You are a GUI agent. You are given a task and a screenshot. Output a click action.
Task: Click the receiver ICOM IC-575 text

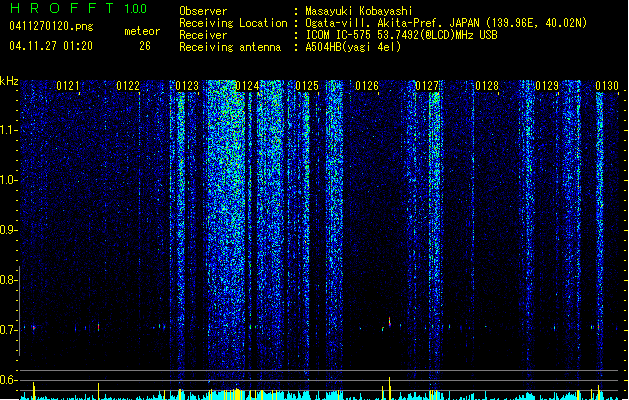pyautogui.click(x=401, y=35)
